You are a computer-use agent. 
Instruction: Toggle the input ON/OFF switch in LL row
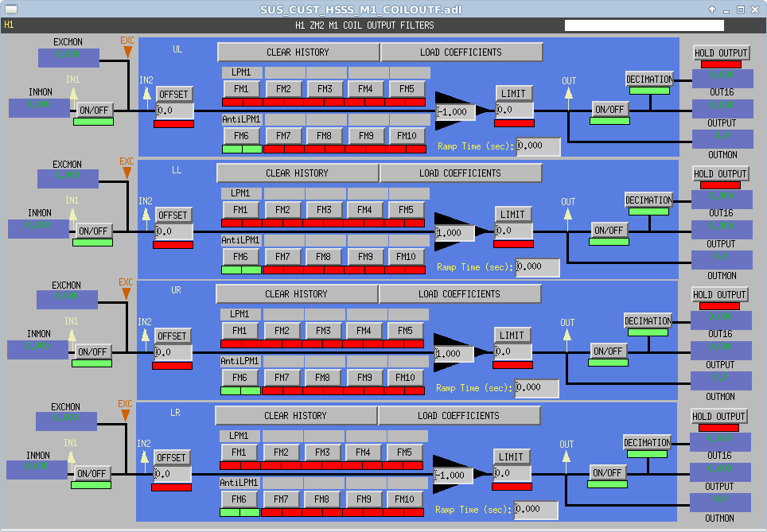click(93, 231)
